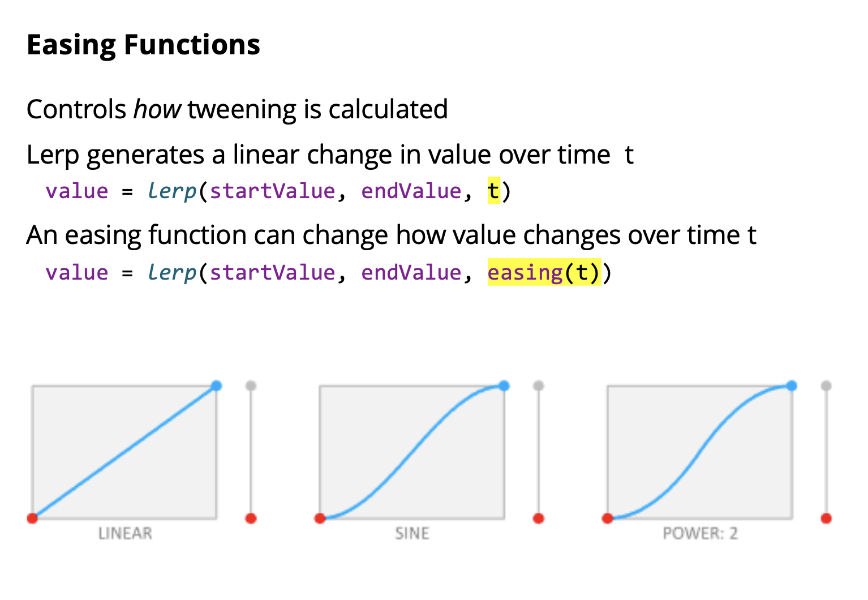Click gray top dot beside POWER: 2 graph

pos(826,386)
